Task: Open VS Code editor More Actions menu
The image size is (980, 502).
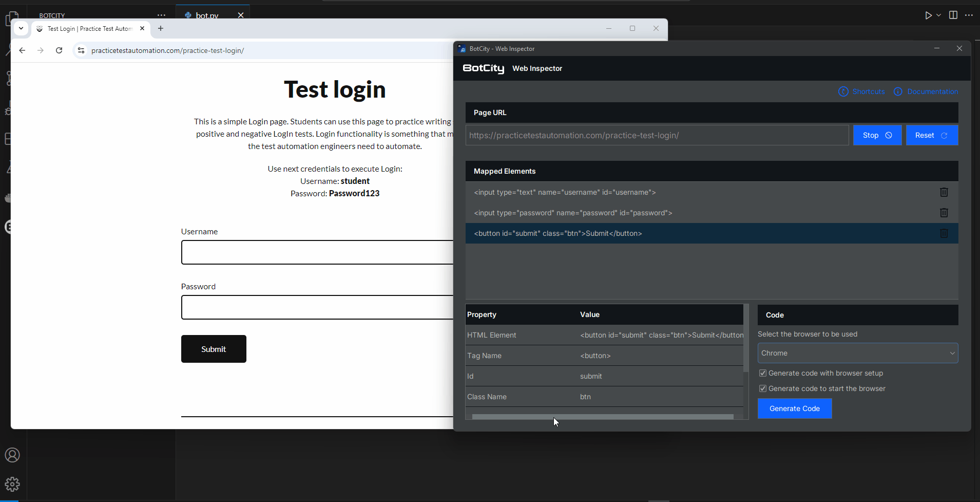Action: click(969, 15)
